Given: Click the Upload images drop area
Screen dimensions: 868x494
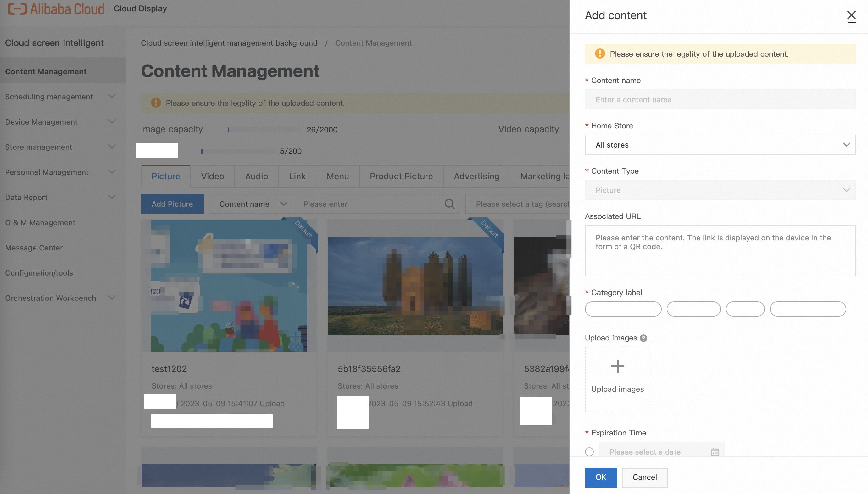Looking at the screenshot, I should (617, 379).
